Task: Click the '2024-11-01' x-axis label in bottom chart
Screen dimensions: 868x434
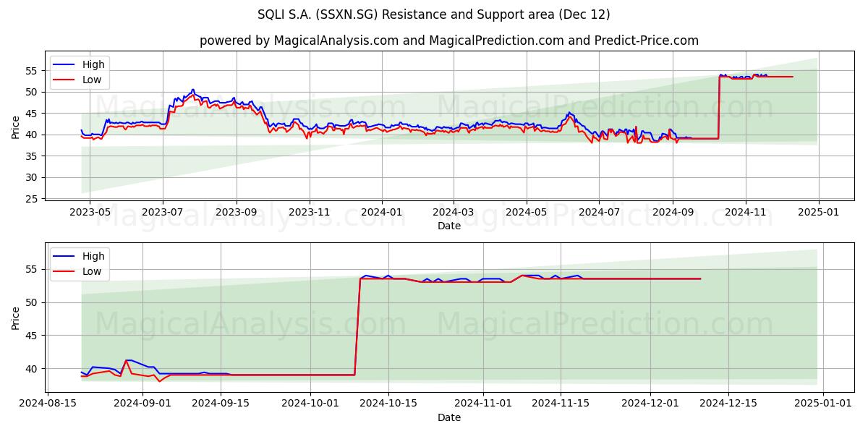Action: 483,404
